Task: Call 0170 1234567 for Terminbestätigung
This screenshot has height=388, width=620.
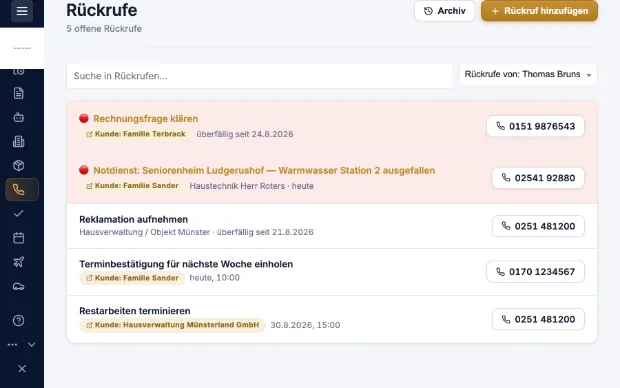Action: click(535, 272)
